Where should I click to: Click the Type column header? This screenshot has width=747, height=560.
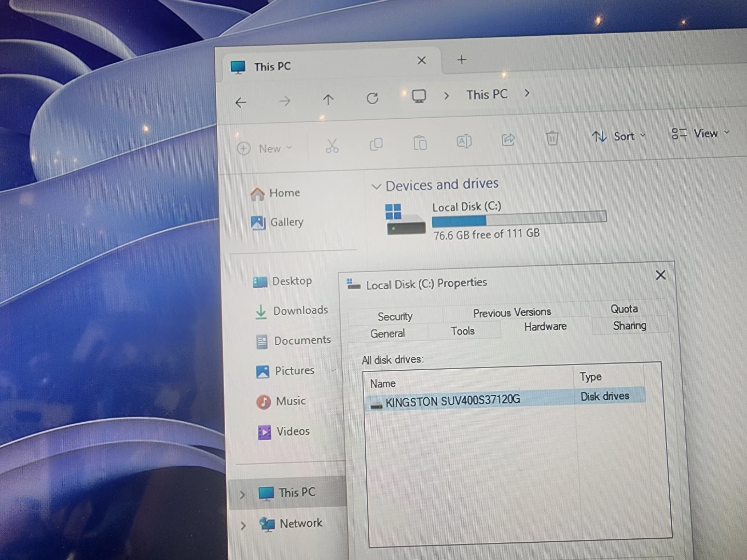coord(590,377)
